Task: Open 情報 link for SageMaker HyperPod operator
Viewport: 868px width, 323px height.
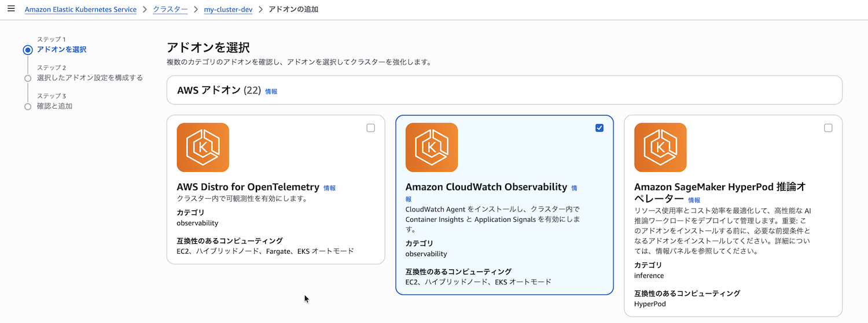Action: (x=694, y=200)
